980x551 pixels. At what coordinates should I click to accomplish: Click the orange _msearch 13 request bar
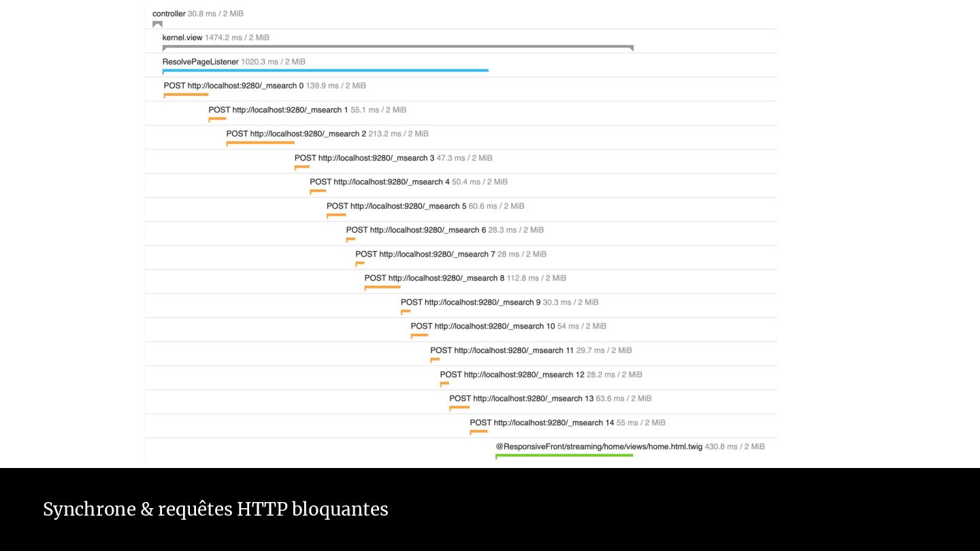click(x=459, y=407)
